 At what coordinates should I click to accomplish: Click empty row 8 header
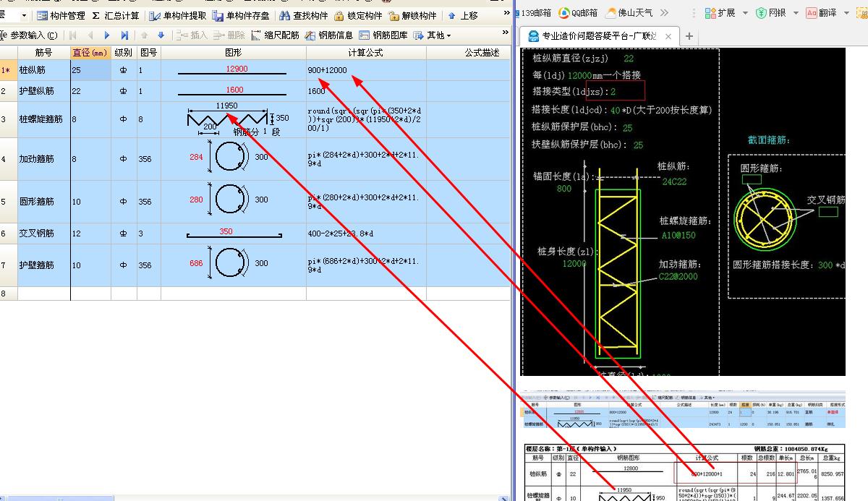click(x=8, y=294)
